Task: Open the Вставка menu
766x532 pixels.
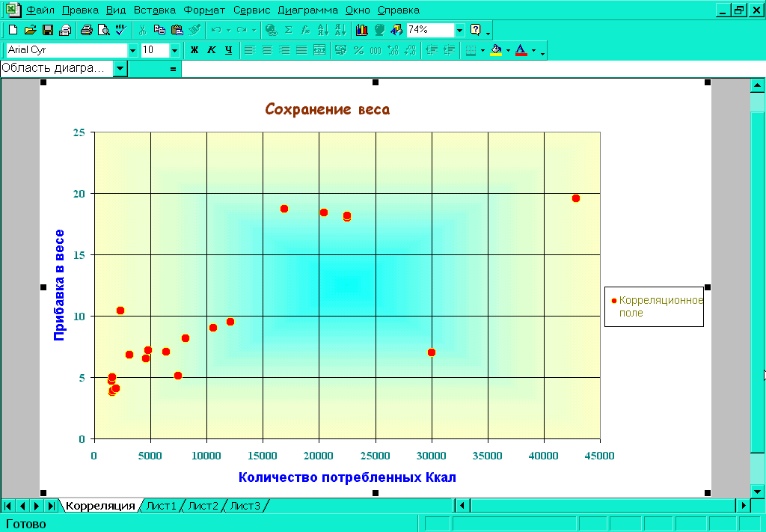Action: click(154, 10)
